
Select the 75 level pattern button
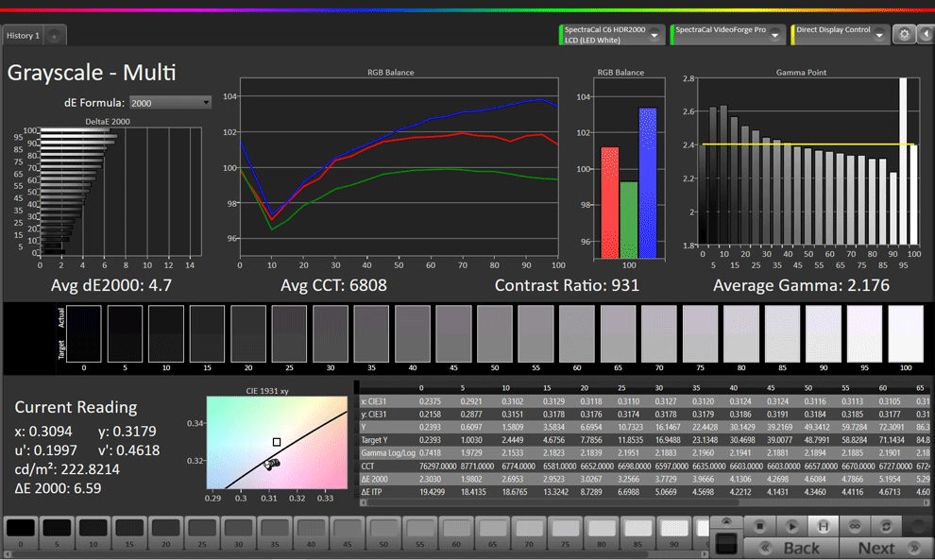tap(565, 533)
